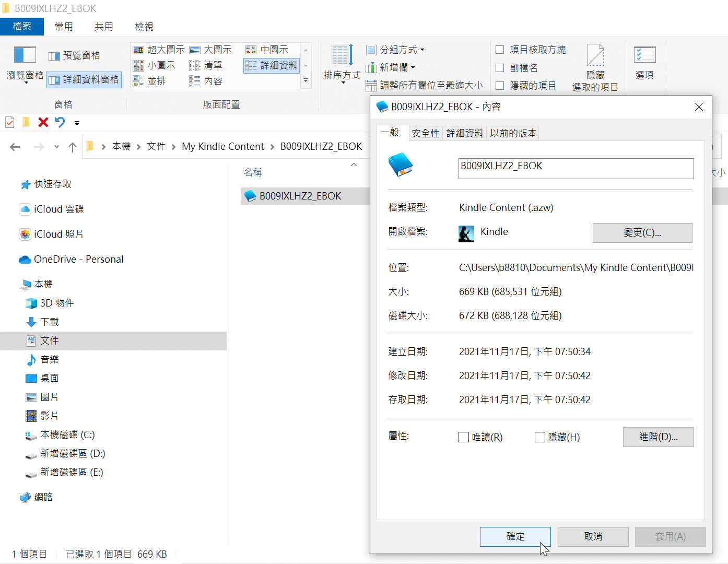Toggle the 詳細資料窗格 details pane
This screenshot has width=728, height=564.
(84, 79)
